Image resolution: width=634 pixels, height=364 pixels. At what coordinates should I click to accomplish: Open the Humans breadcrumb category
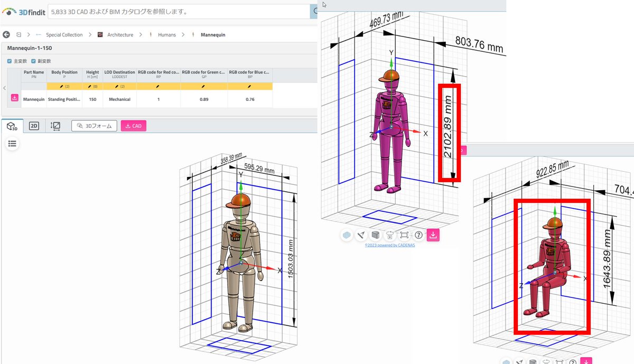coord(167,34)
